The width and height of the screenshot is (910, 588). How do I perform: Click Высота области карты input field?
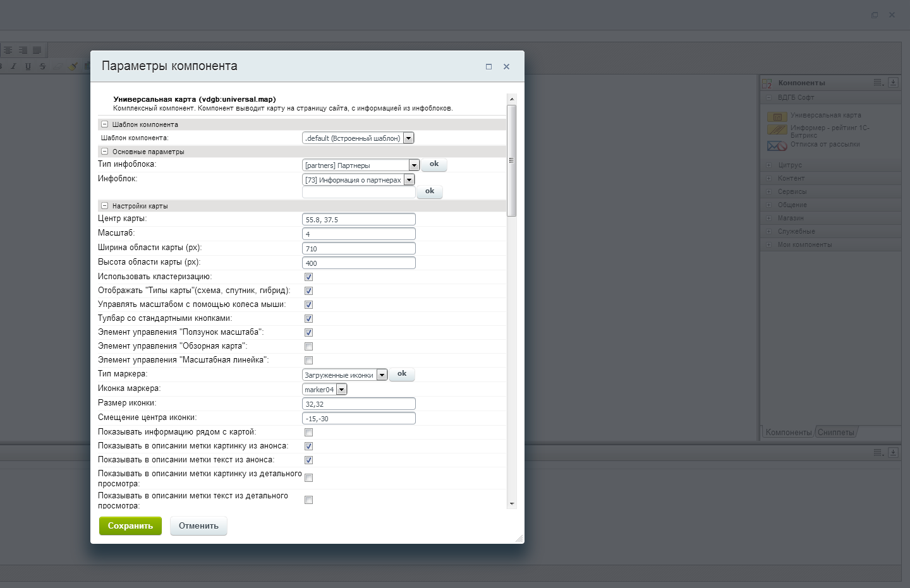point(359,263)
